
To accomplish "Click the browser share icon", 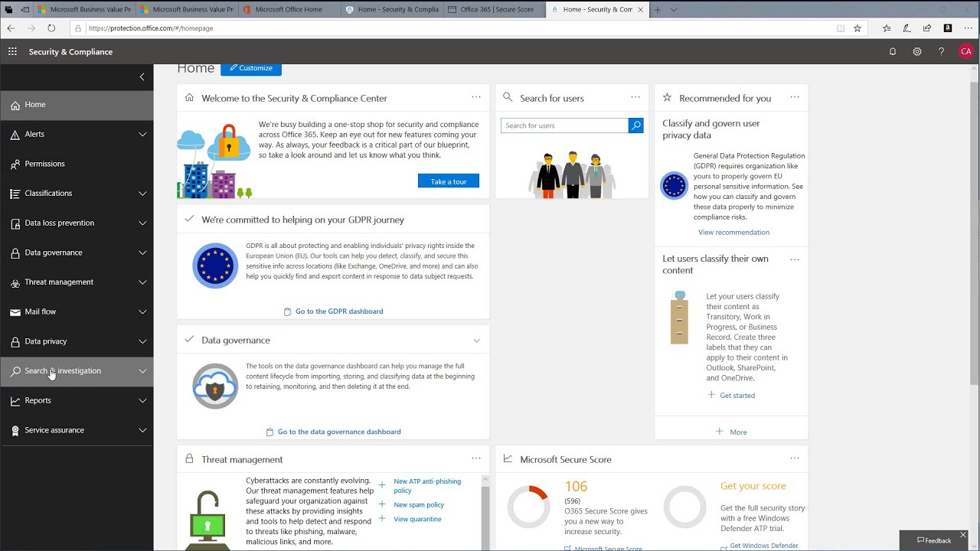I will click(927, 28).
